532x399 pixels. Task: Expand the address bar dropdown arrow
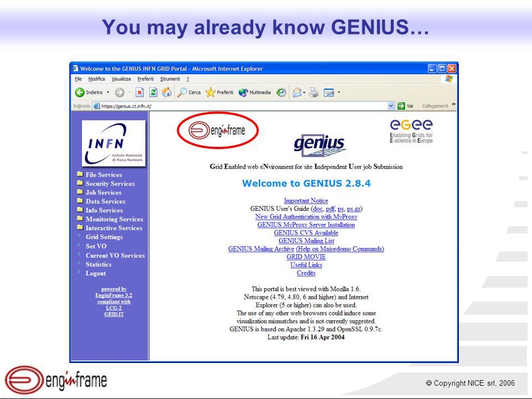pyautogui.click(x=391, y=106)
